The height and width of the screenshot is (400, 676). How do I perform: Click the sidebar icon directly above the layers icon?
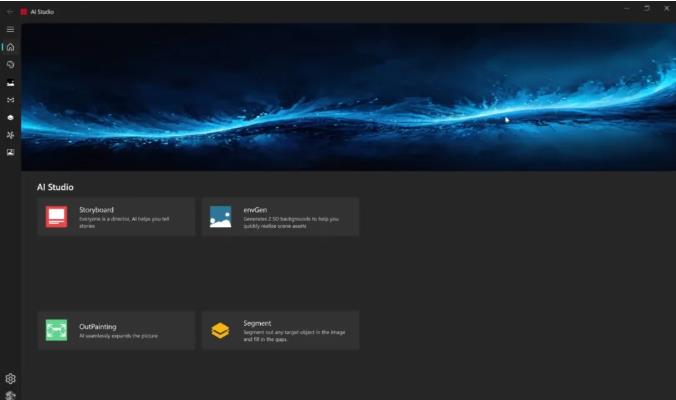click(x=10, y=100)
